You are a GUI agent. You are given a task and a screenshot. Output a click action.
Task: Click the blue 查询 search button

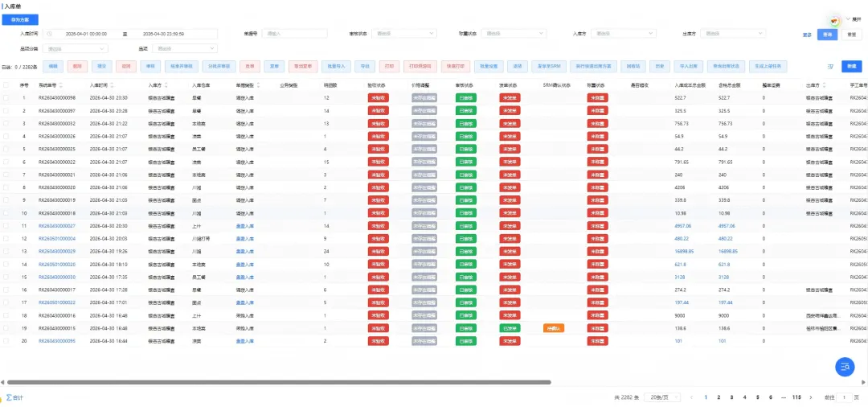coord(827,35)
